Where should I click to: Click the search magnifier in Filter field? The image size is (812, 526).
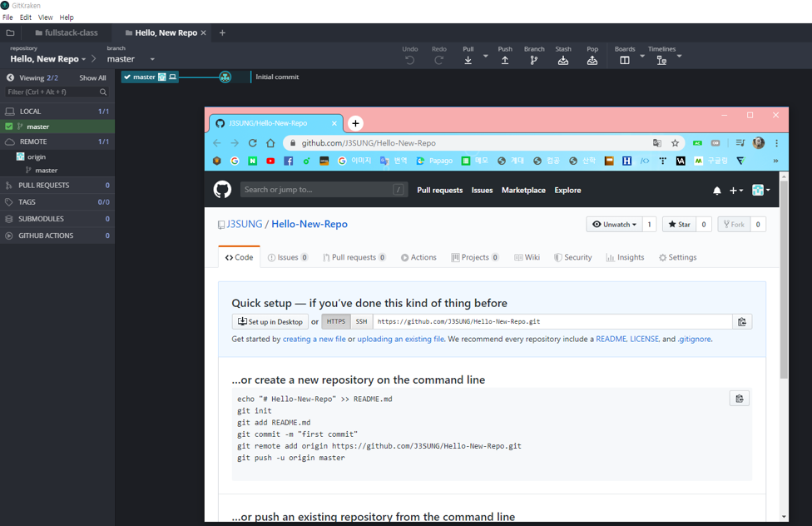tap(103, 92)
